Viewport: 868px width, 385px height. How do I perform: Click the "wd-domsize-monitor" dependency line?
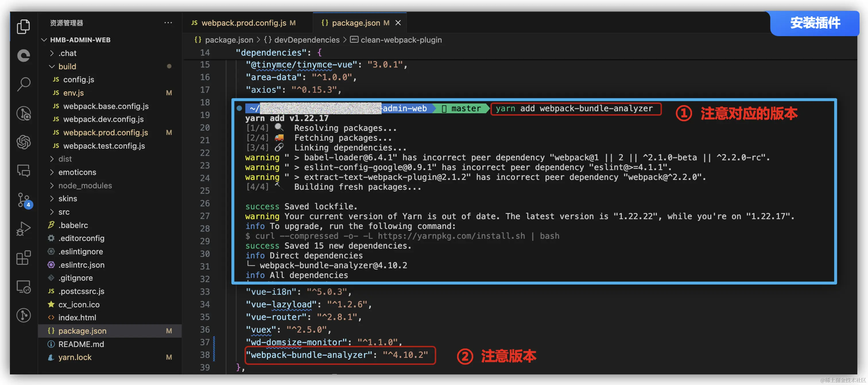(323, 342)
